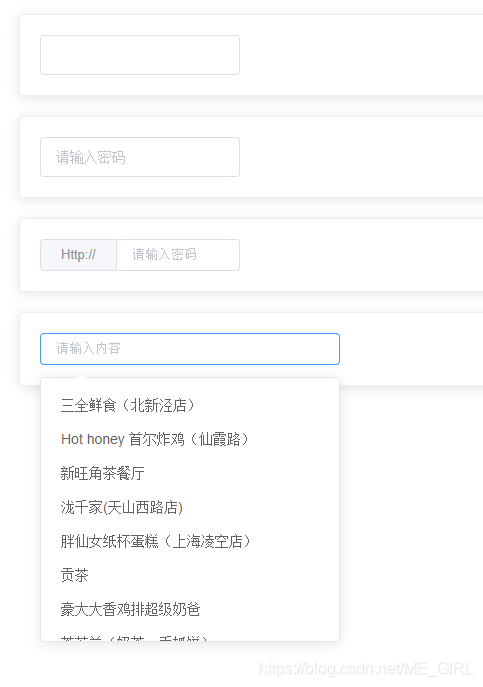Select 胖仙女纸杯蛋糕（上海凌空店）option
The height and width of the screenshot is (687, 483).
(190, 542)
